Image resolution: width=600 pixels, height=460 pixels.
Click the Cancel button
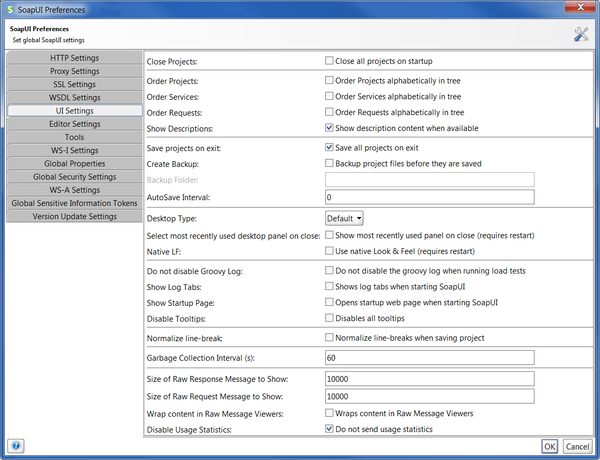point(577,446)
